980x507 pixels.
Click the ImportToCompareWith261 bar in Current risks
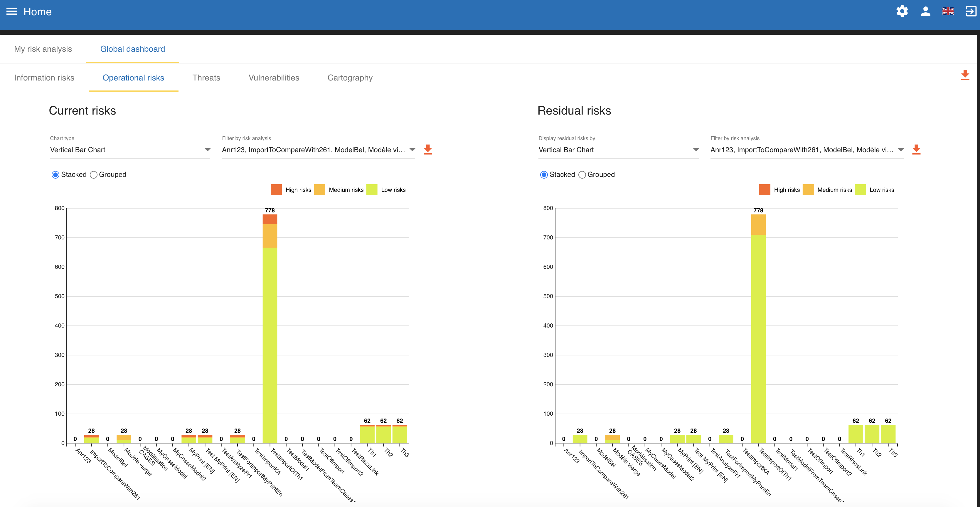click(x=91, y=439)
